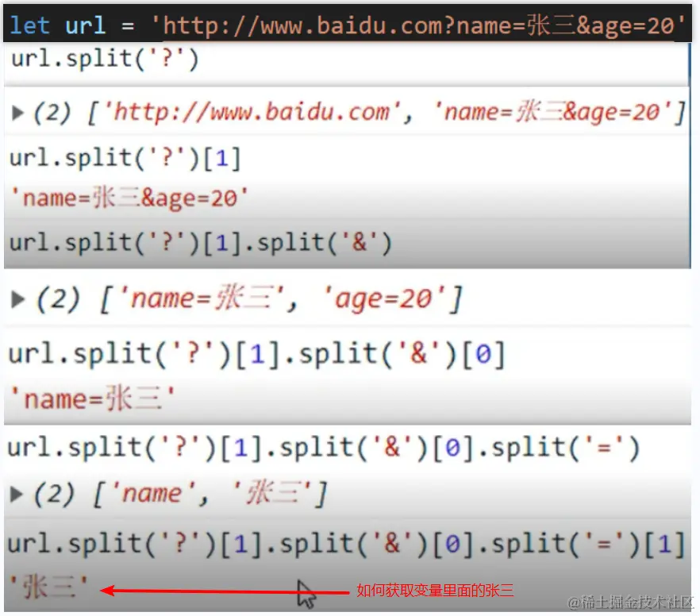Click the console input url.split('?')
Image resolution: width=700 pixels, height=616 pixels.
pyautogui.click(x=105, y=59)
